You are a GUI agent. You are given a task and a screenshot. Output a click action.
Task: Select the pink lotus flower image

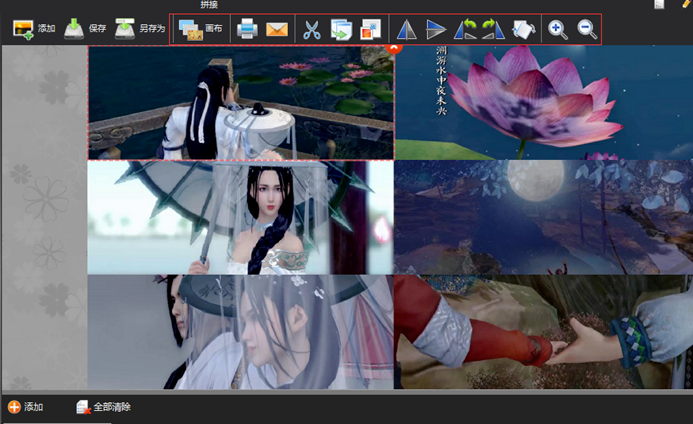(543, 102)
